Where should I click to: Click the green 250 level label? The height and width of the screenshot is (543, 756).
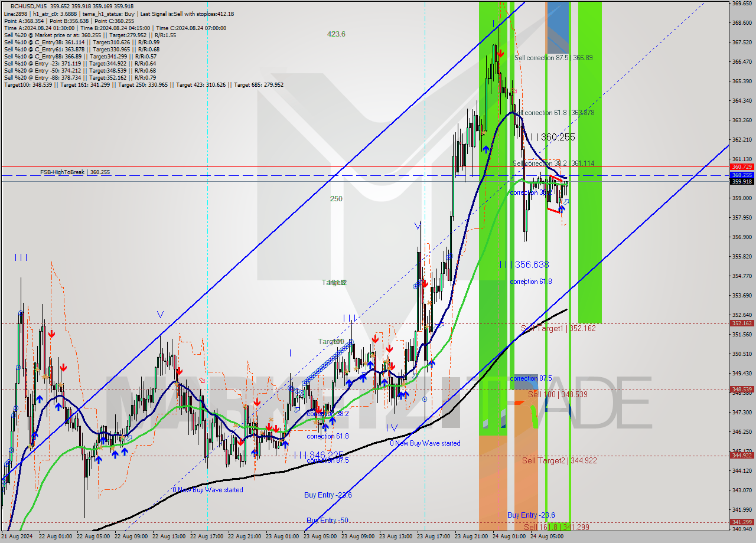point(336,199)
